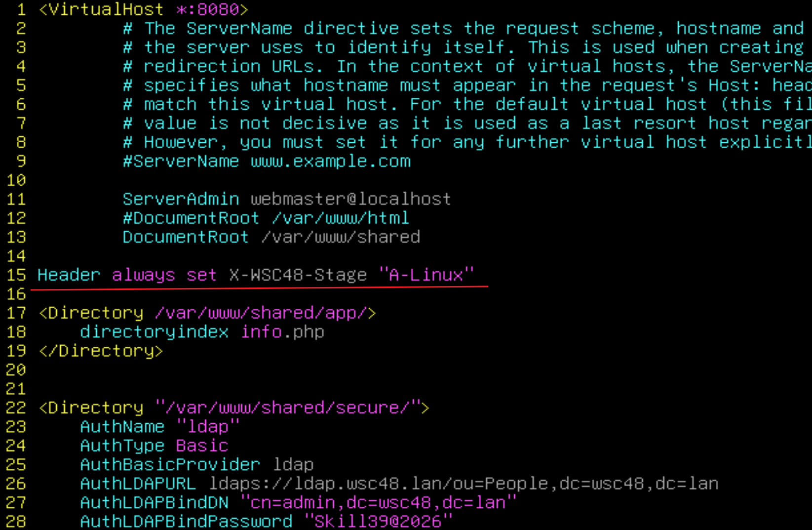Click the Header keyword on line 15
812x530 pixels.
(x=69, y=275)
